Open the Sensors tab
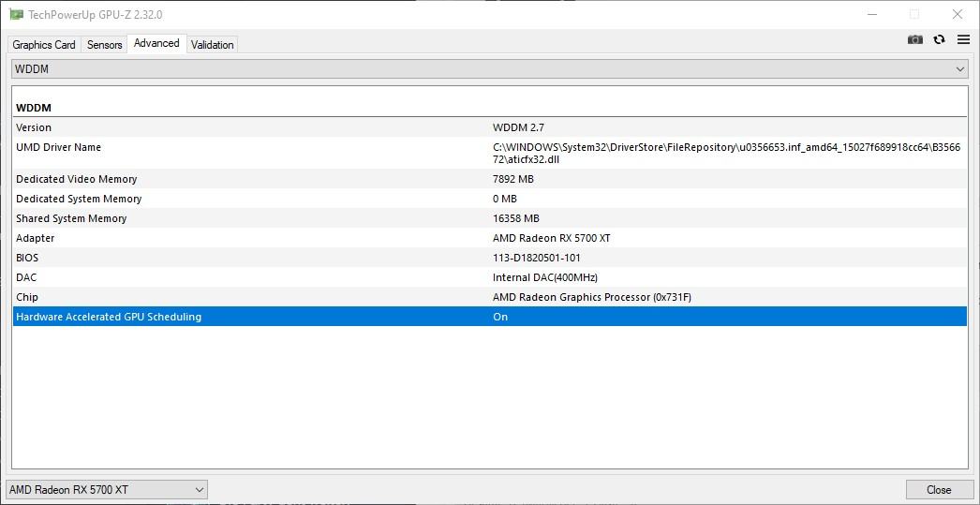 point(104,44)
